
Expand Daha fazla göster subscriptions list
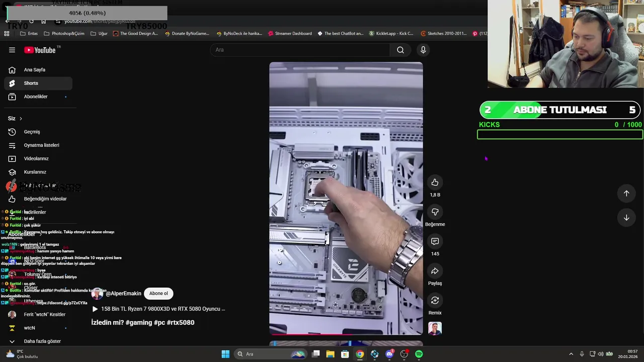38,341
